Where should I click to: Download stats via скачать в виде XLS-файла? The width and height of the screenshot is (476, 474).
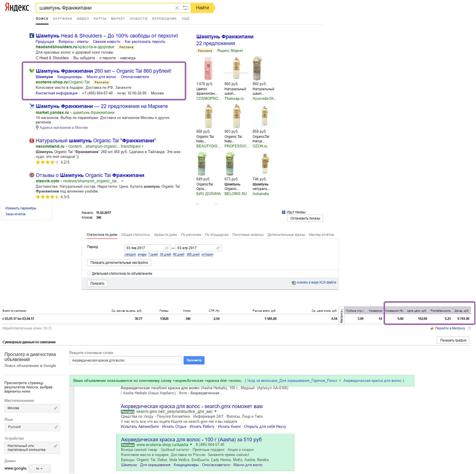pyautogui.click(x=316, y=282)
